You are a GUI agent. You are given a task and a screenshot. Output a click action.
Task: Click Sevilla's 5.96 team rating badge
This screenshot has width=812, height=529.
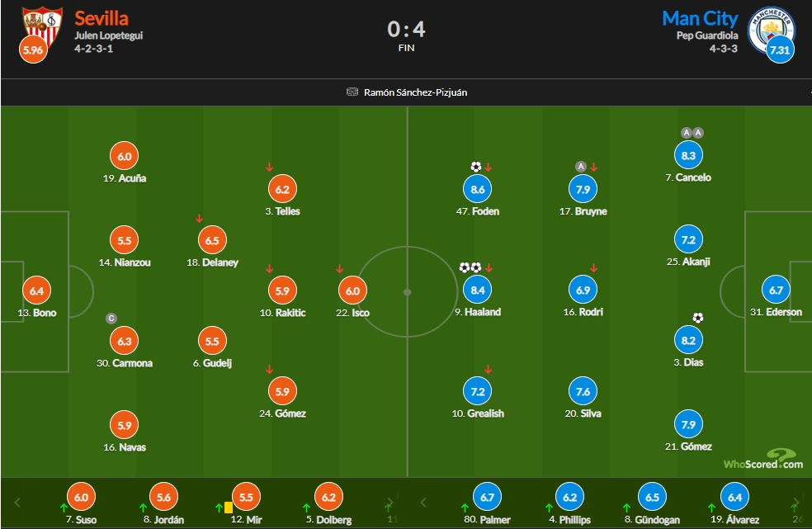[x=33, y=50]
